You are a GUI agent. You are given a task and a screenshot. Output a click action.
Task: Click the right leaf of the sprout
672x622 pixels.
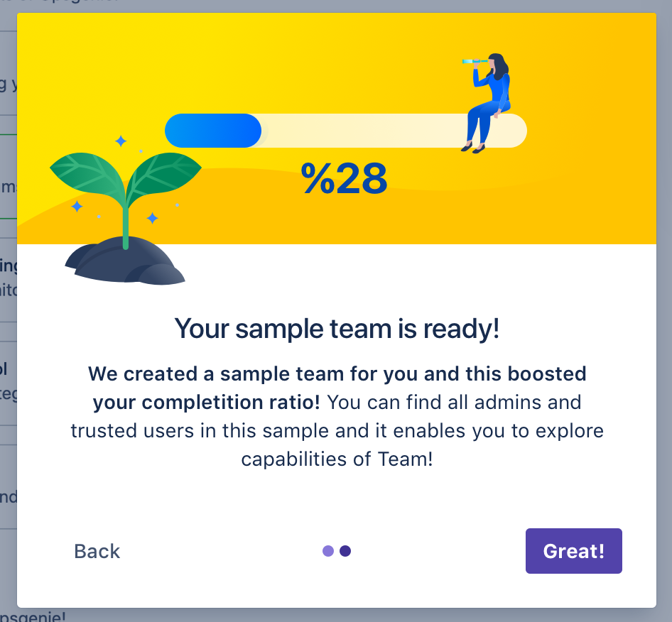(165, 173)
